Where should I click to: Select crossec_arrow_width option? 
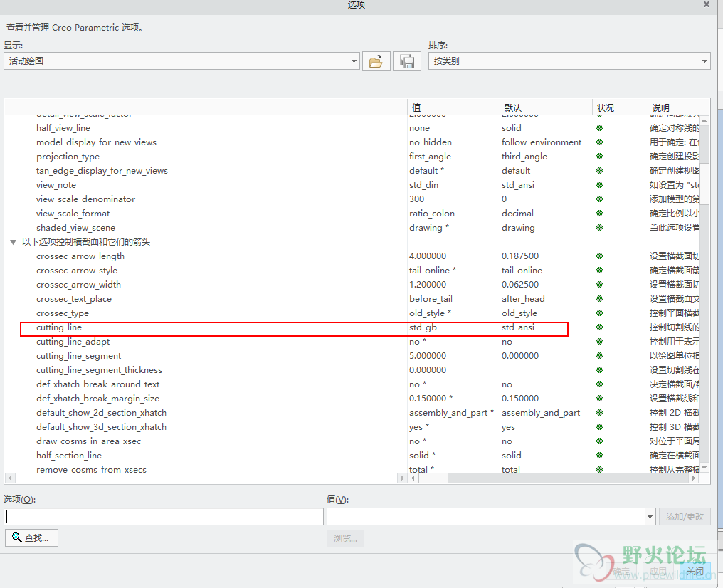click(78, 285)
